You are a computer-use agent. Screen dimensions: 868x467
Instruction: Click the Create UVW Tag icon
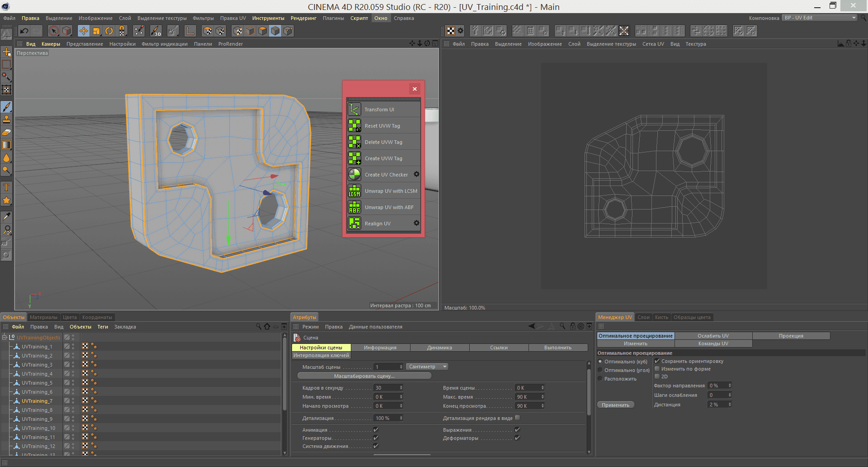(354, 158)
